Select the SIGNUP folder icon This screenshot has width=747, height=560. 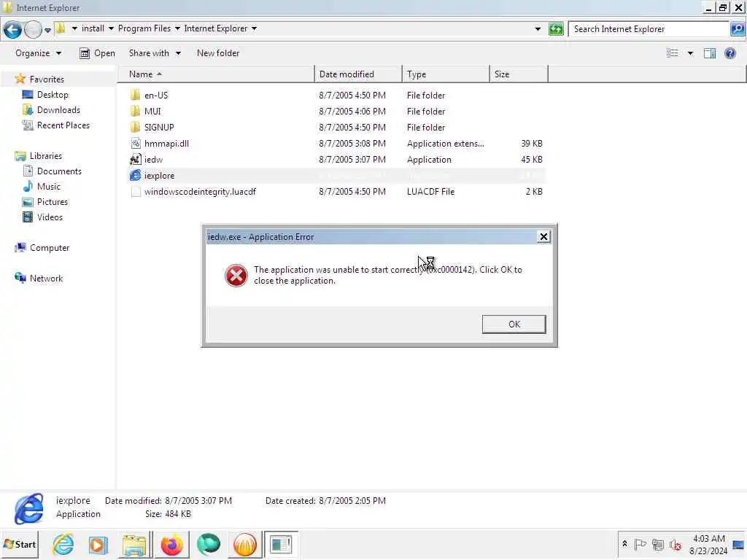135,127
